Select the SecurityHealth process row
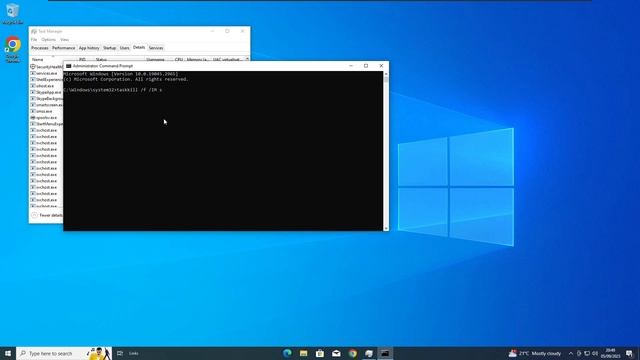This screenshot has width=640, height=360. [47, 67]
